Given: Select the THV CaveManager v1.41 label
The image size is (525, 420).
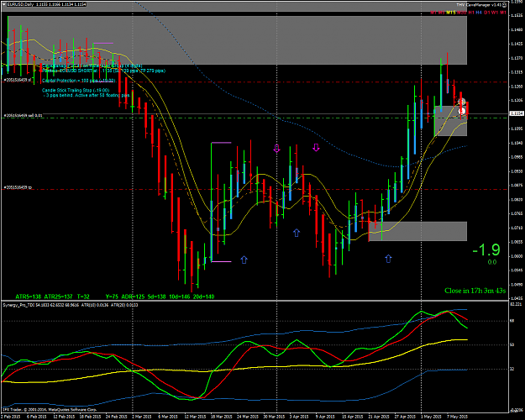Looking at the screenshot, I should (x=479, y=5).
